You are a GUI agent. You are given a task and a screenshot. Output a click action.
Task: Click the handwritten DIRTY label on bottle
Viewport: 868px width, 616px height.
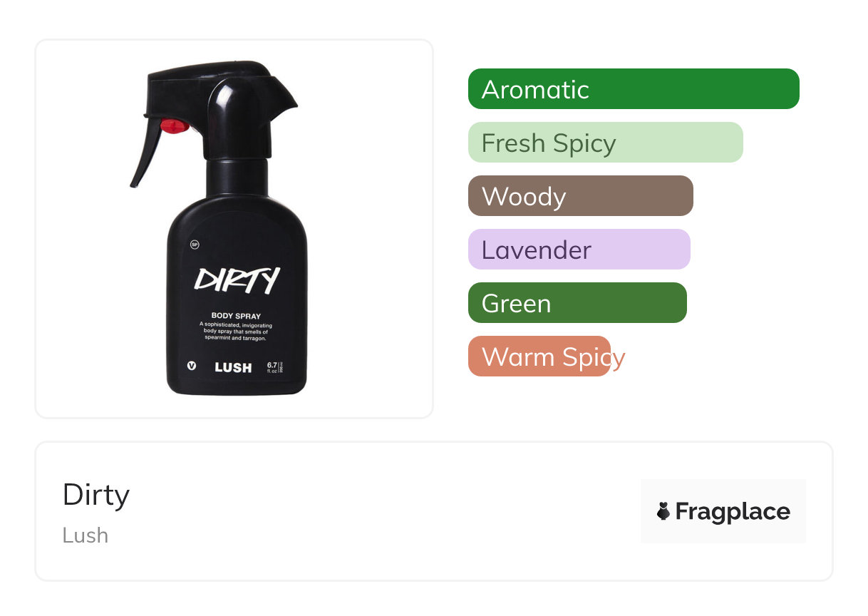click(x=237, y=279)
